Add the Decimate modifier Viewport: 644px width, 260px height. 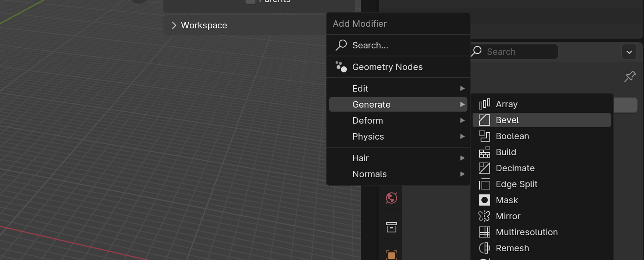(542, 168)
